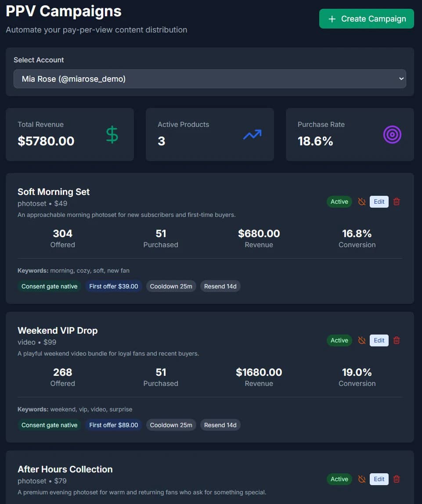Click the $680.00 Revenue figure
The height and width of the screenshot is (504, 422).
259,234
